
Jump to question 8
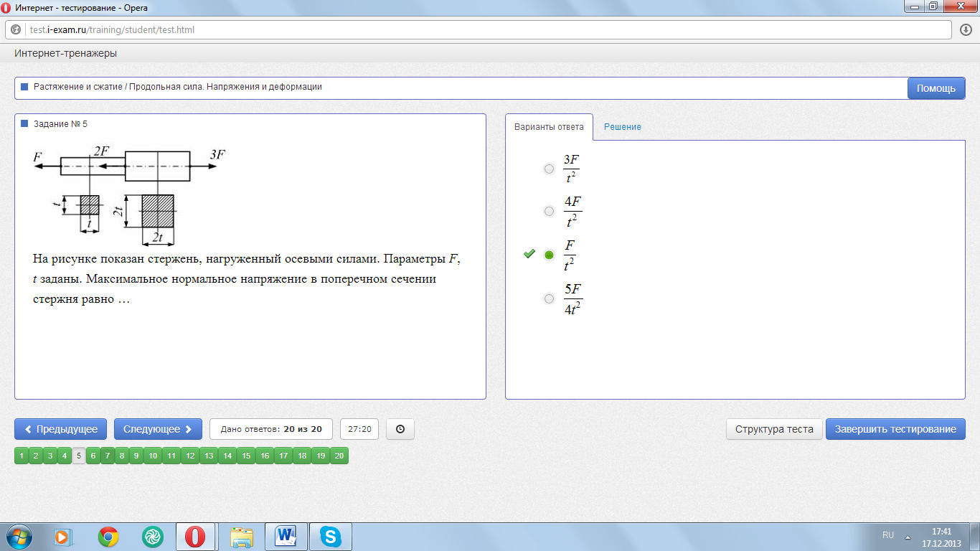pos(122,456)
